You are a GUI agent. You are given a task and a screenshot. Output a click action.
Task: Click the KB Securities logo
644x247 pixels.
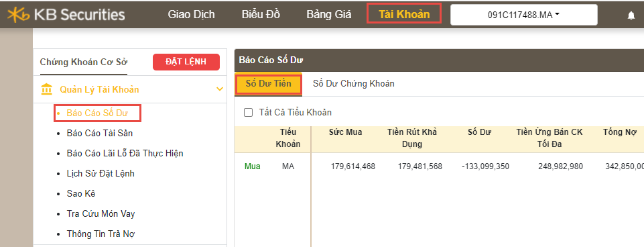click(x=66, y=15)
